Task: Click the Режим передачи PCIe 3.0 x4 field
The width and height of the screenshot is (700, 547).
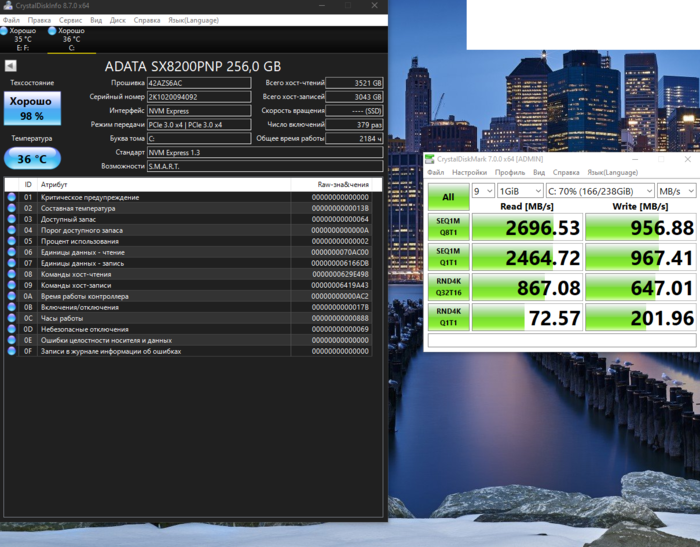Action: 199,125
